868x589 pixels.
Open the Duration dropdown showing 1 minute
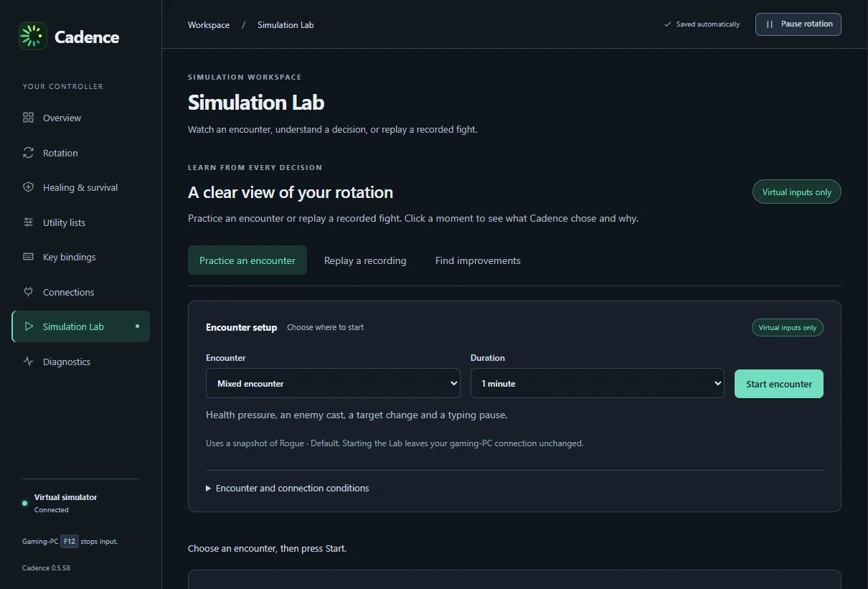[598, 383]
